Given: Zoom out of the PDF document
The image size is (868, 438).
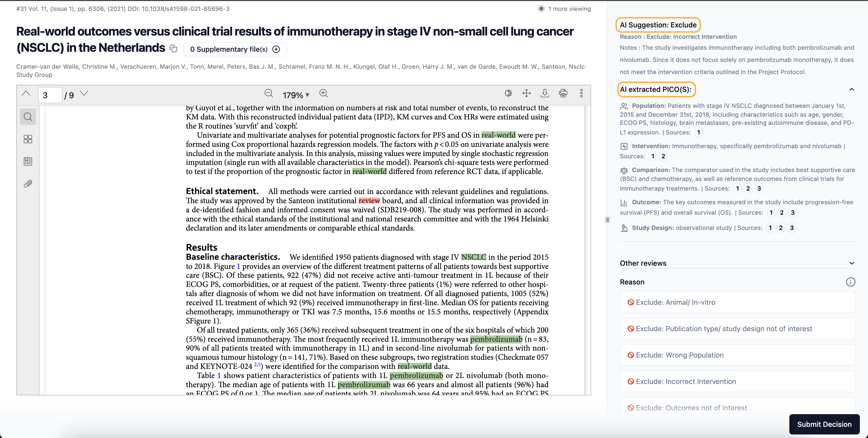Looking at the screenshot, I should [x=269, y=94].
